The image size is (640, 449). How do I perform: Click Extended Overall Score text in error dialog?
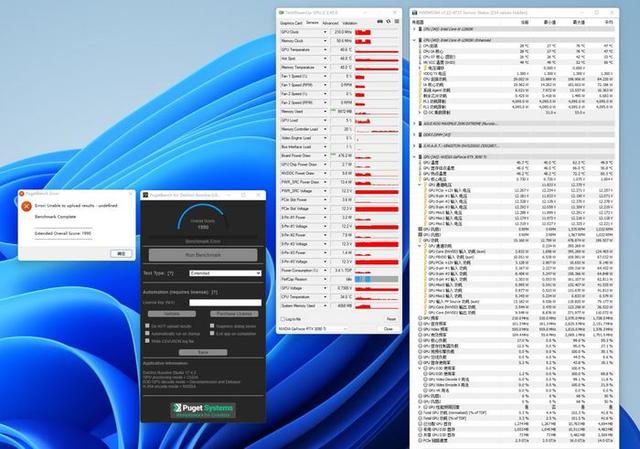coord(63,233)
